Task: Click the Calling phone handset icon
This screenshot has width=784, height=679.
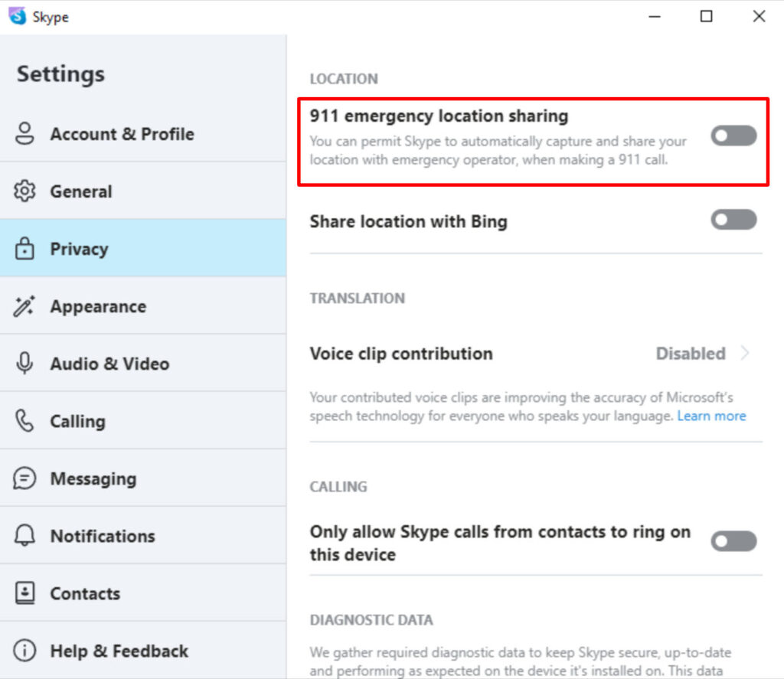Action: point(25,421)
